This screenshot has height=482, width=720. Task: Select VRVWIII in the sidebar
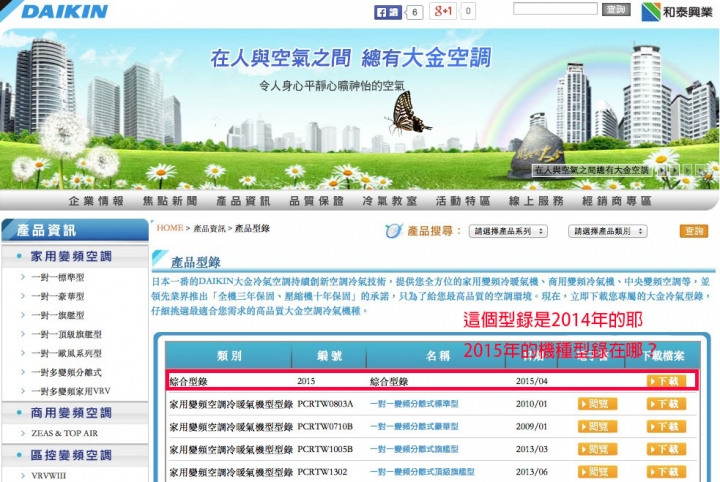click(48, 476)
